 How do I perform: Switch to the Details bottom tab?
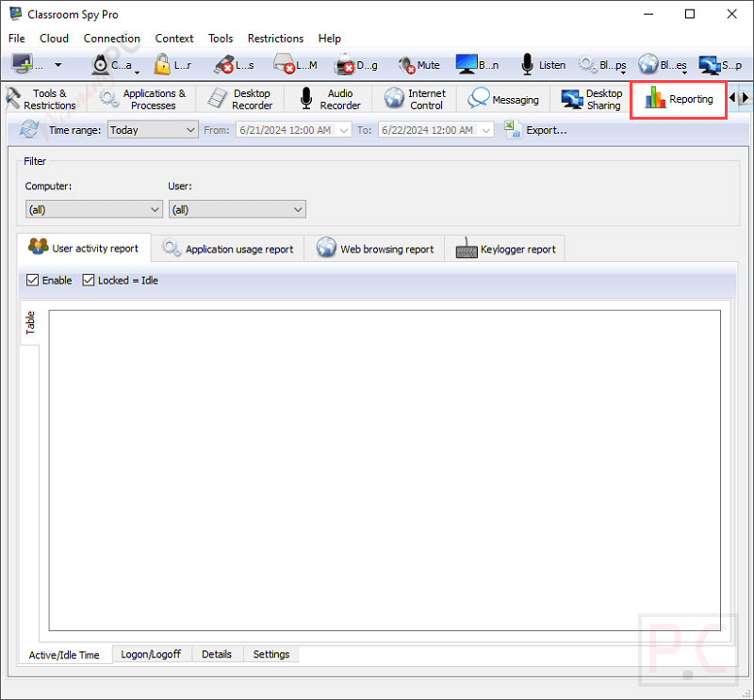click(217, 655)
